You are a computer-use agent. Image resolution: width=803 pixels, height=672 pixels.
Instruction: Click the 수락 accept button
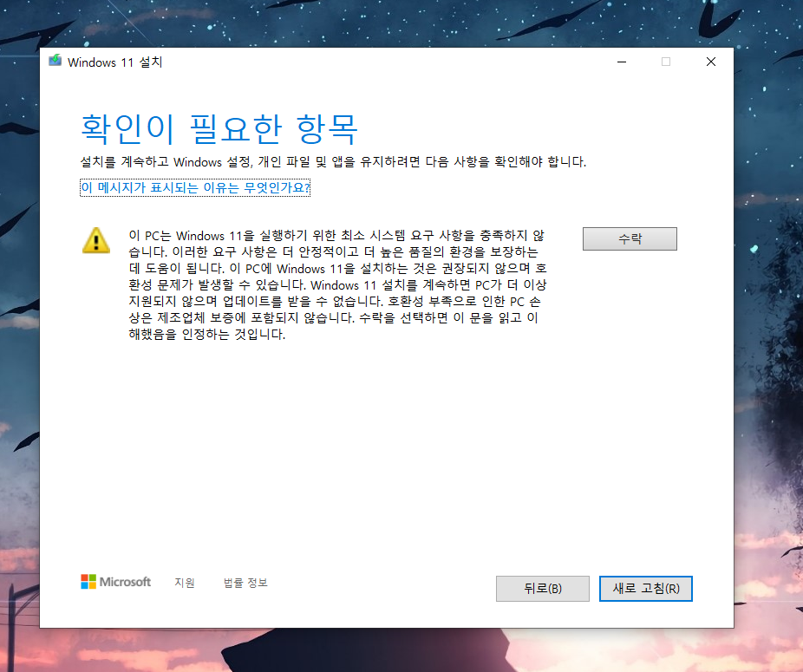pyautogui.click(x=630, y=238)
